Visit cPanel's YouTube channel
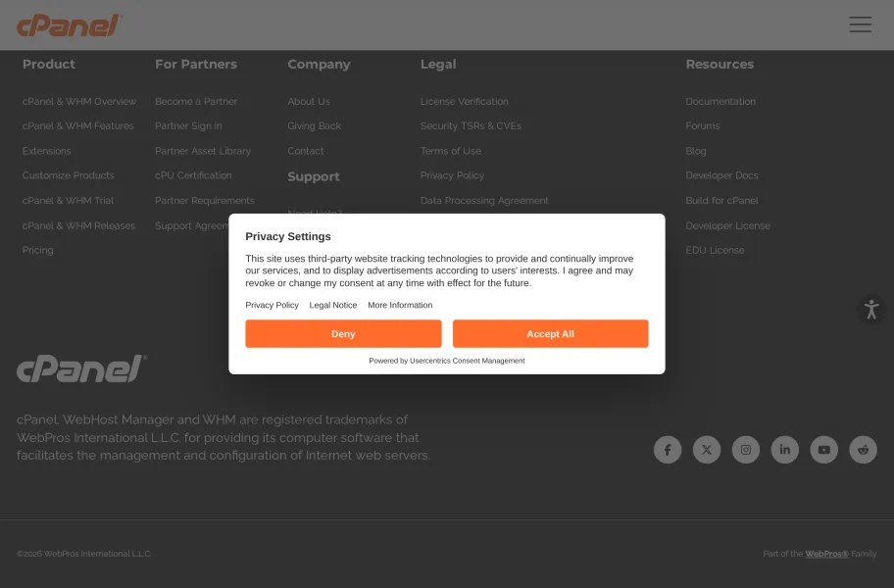The image size is (894, 588). pyautogui.click(x=823, y=450)
